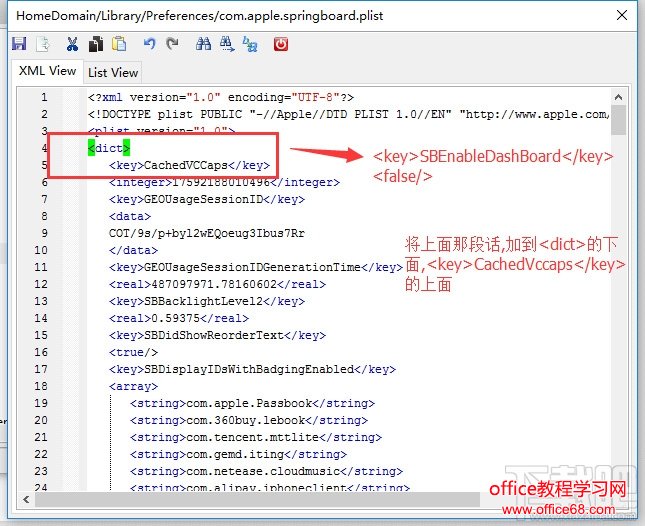Click the red power icon

click(281, 44)
